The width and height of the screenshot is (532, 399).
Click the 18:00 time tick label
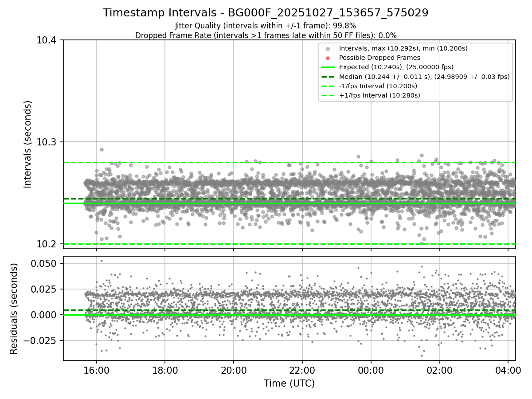(165, 370)
